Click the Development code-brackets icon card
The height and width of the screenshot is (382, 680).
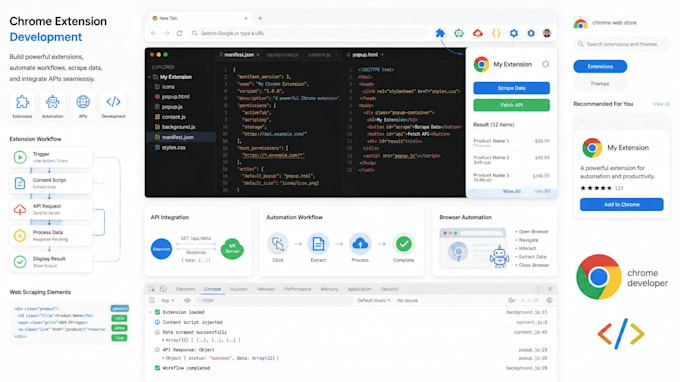point(113,104)
